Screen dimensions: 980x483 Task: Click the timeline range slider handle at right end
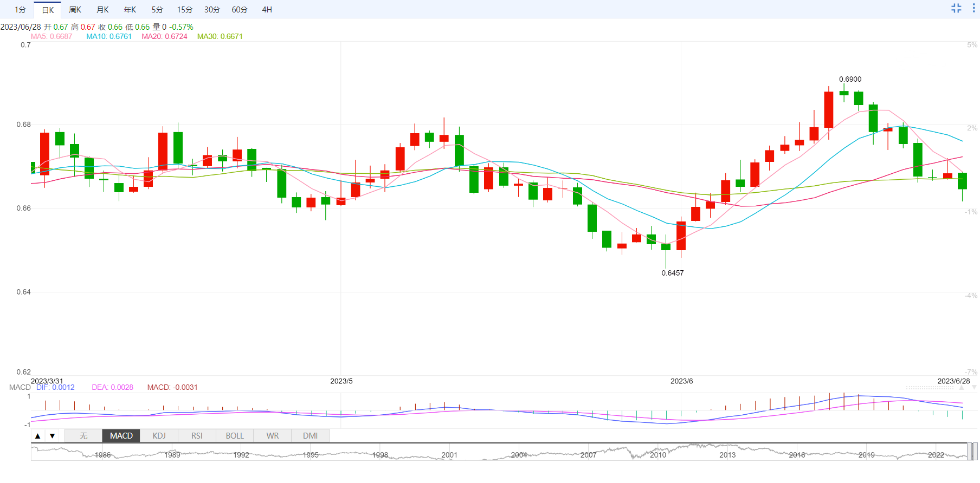(x=974, y=451)
